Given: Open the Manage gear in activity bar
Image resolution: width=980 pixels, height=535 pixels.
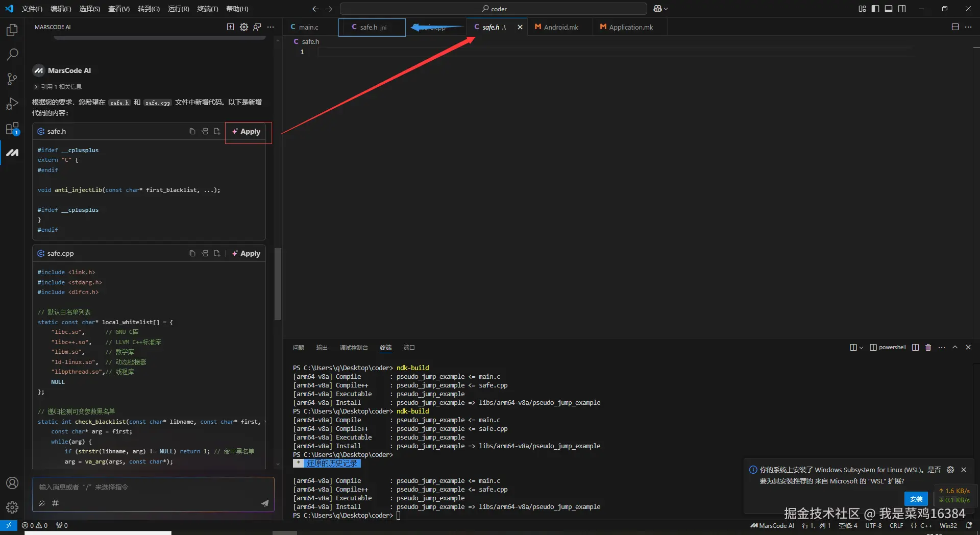Looking at the screenshot, I should click(x=12, y=507).
